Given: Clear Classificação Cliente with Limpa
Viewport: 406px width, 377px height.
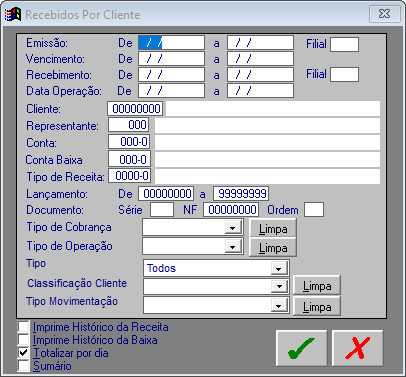Looking at the screenshot, I should click(317, 286).
